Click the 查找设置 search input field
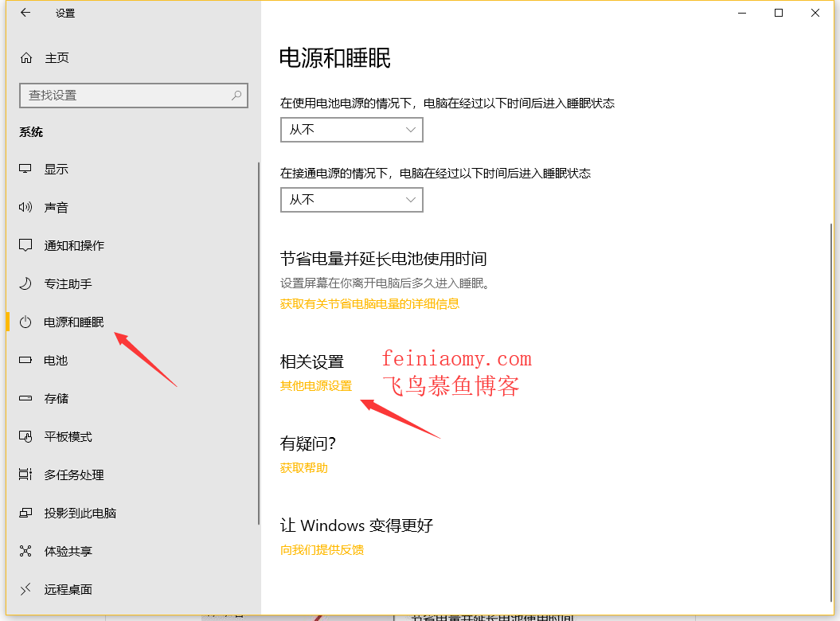Screen dimensions: 840x621 coord(133,95)
